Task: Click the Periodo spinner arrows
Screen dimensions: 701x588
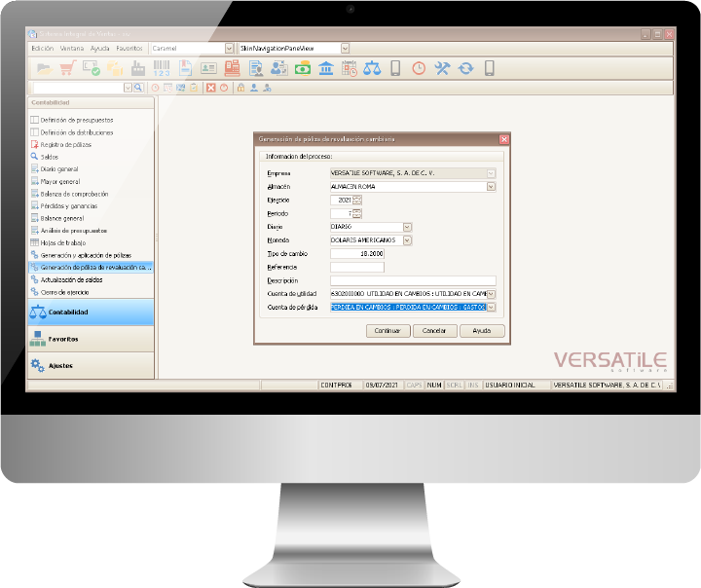Action: [356, 214]
